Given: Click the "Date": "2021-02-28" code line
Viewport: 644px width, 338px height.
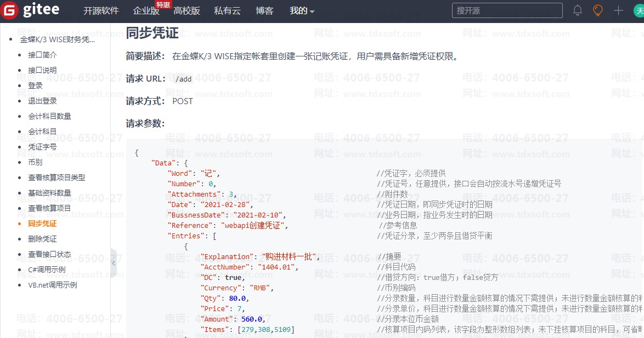Looking at the screenshot, I should (210, 204).
